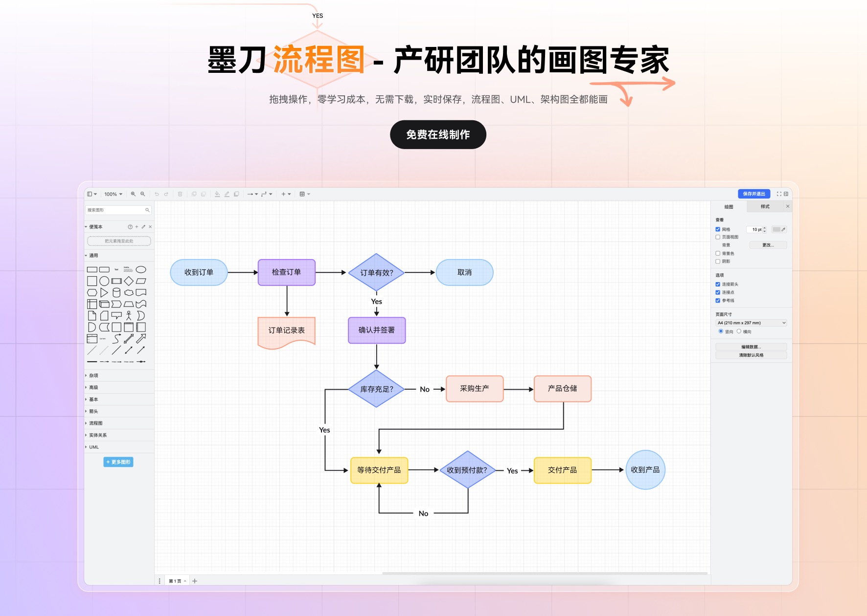
Task: Select the actor stick figure shape
Action: 129,316
